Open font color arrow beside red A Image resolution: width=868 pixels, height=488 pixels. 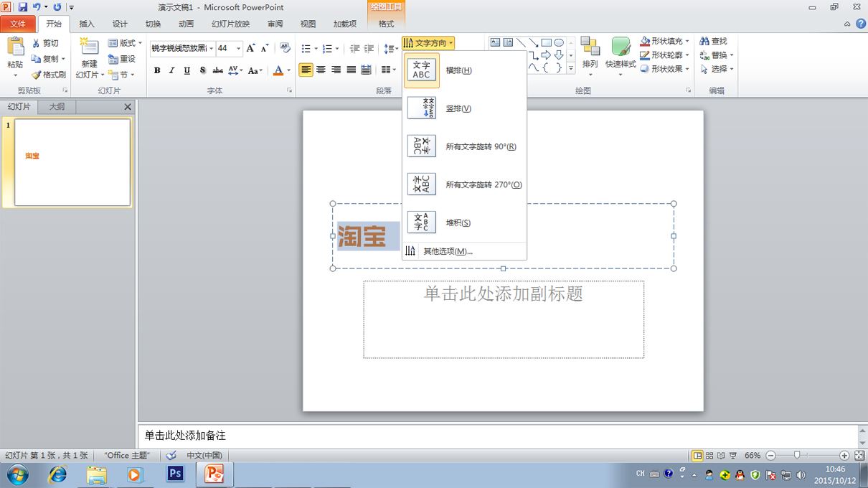(x=288, y=71)
